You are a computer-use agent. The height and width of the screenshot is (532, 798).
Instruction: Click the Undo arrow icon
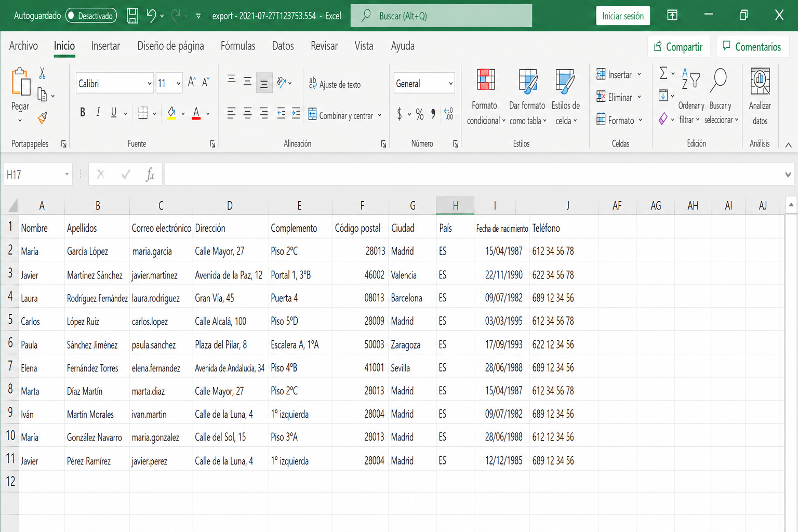click(151, 16)
